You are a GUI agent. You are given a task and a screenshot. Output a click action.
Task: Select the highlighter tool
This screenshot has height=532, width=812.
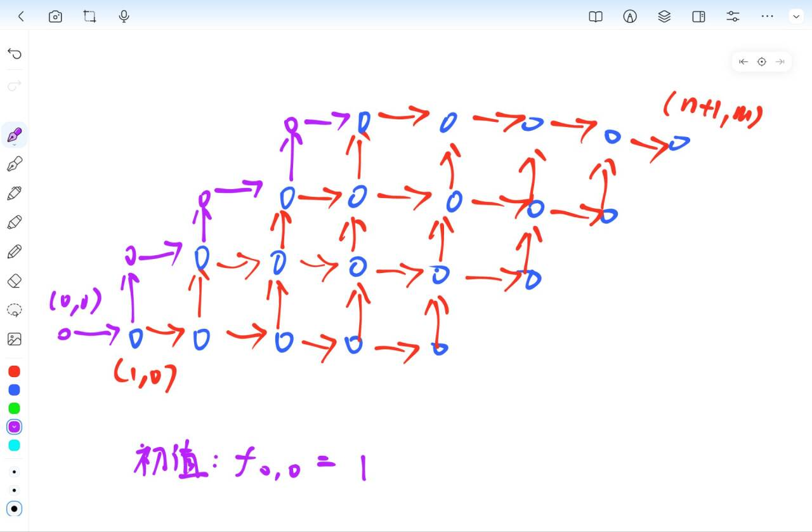click(x=15, y=222)
